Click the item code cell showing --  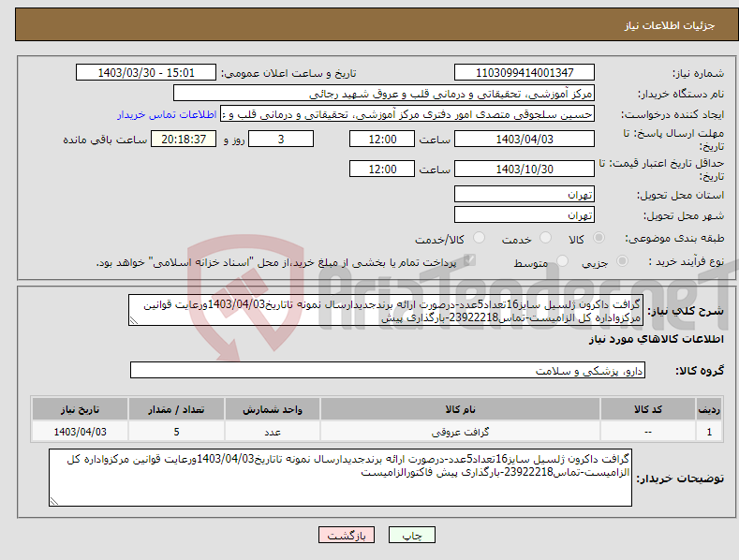pyautogui.click(x=648, y=432)
